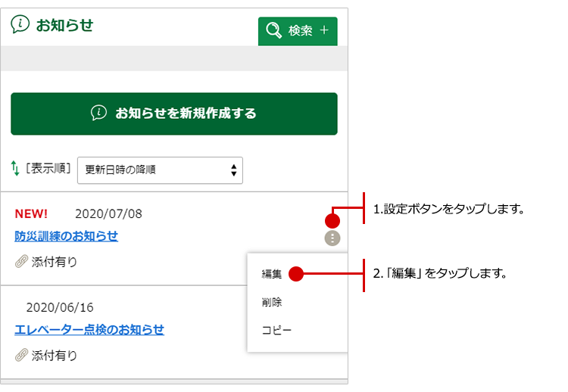This screenshot has height=392, width=568.
Task: Tap the three-dot settings button
Action: point(332,238)
